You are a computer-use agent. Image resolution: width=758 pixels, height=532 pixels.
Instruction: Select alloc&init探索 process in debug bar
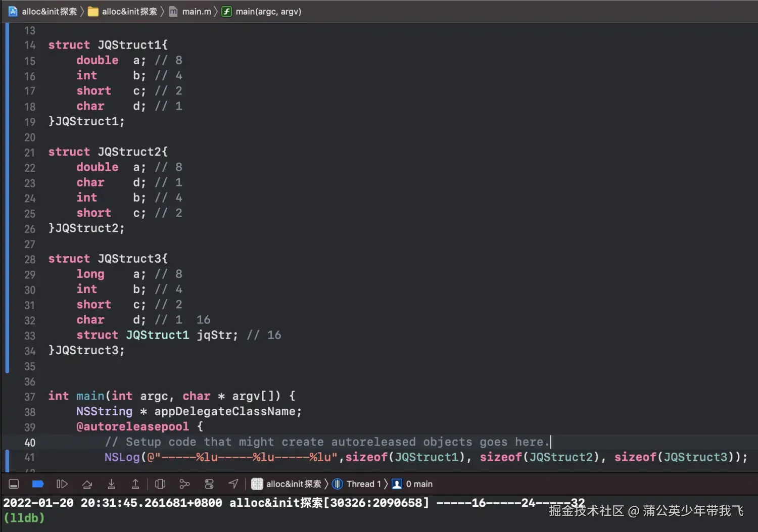click(x=287, y=484)
